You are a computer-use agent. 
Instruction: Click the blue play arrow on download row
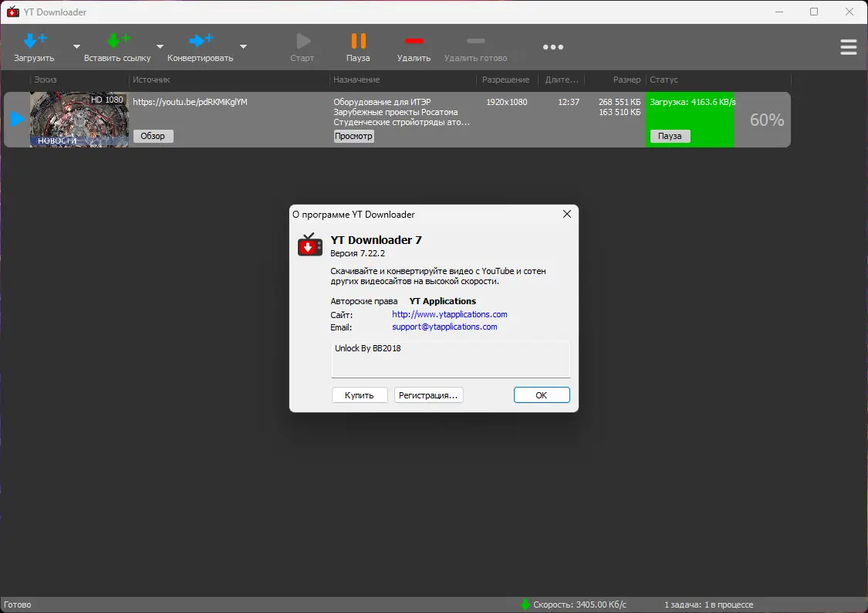(x=17, y=119)
